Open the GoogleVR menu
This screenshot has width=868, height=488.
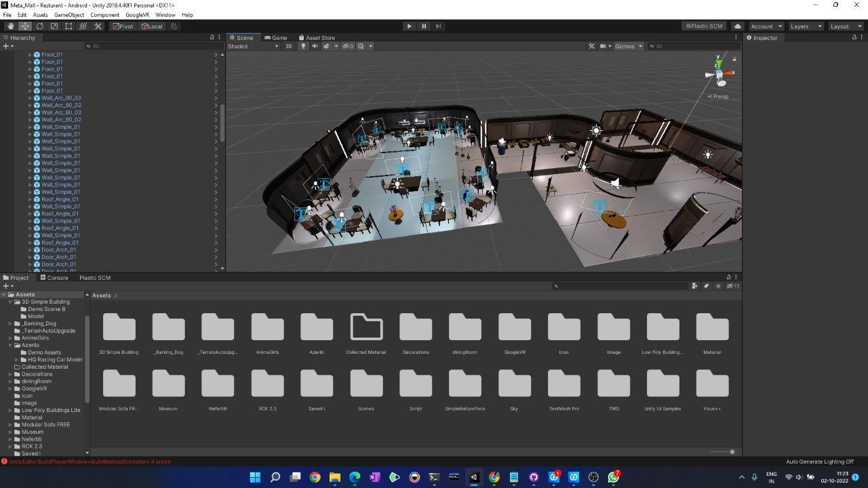pyautogui.click(x=137, y=14)
